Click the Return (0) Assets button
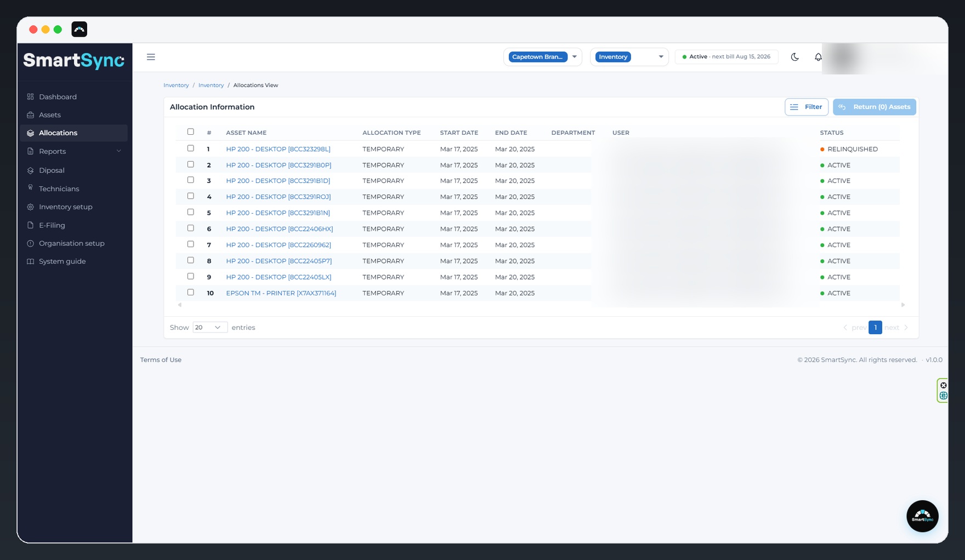This screenshot has width=965, height=560. (875, 107)
